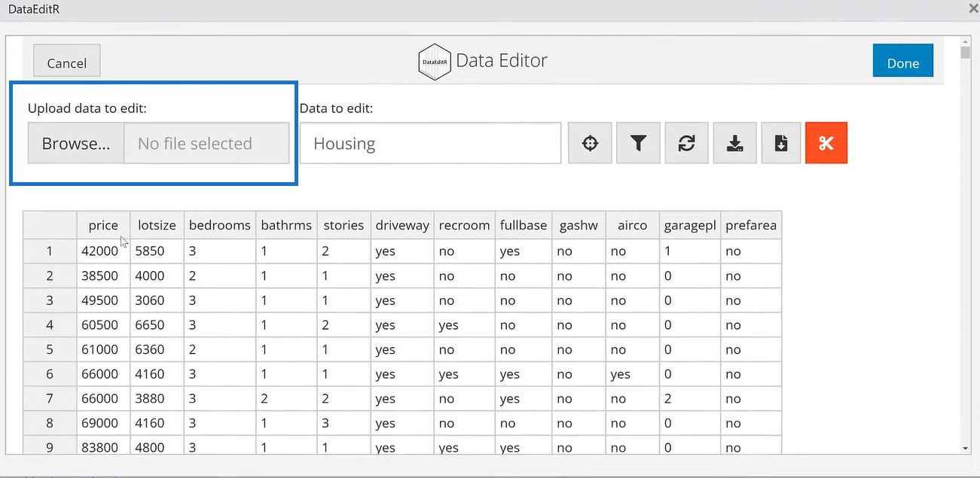Click the orange scissors cut icon
Viewport: 980px width, 478px height.
[x=826, y=143]
